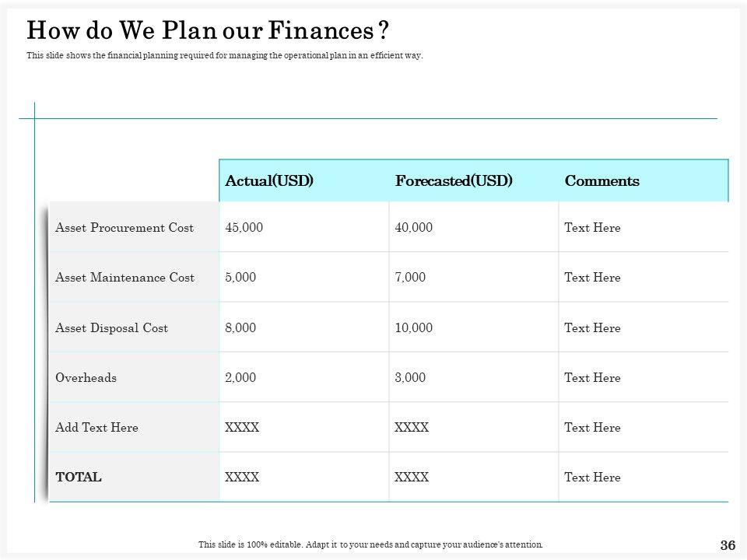Click the 40,000 forecasted value cell
The image size is (747, 560).
(x=414, y=228)
